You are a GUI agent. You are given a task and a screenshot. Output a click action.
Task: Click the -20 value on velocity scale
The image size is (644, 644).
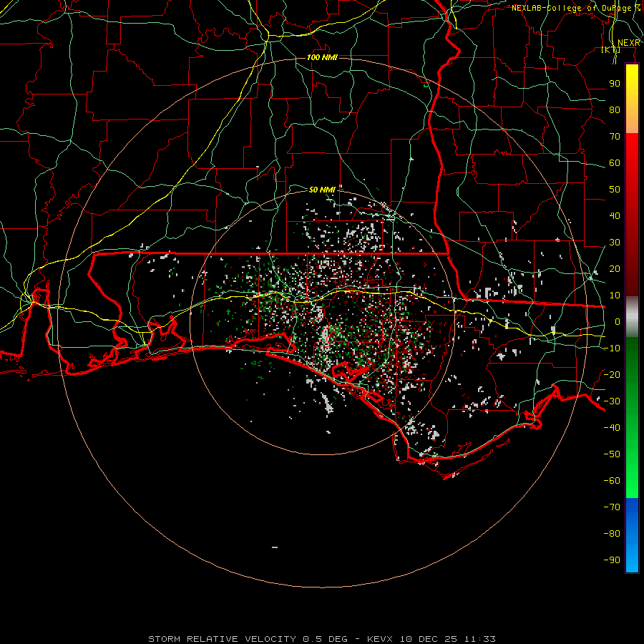pos(612,375)
